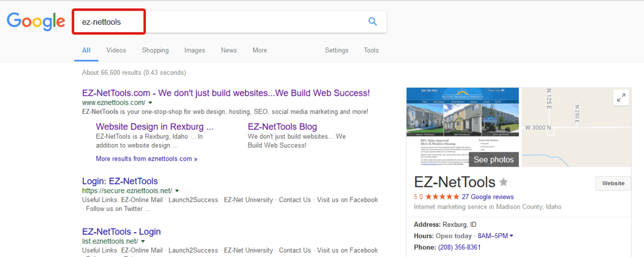The image size is (644, 257).
Task: Open search Tools options
Action: pyautogui.click(x=371, y=51)
